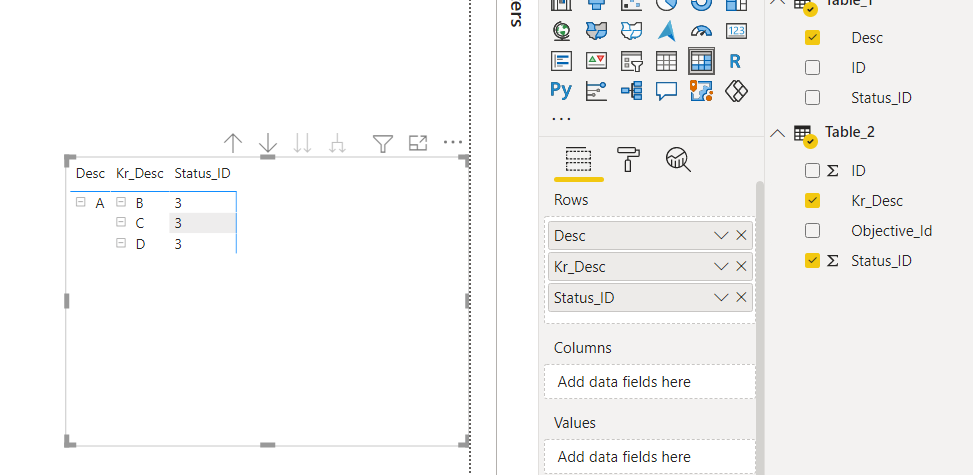Open Kr_Desc field dropdown in Rows
This screenshot has height=475, width=973.
pyautogui.click(x=720, y=266)
